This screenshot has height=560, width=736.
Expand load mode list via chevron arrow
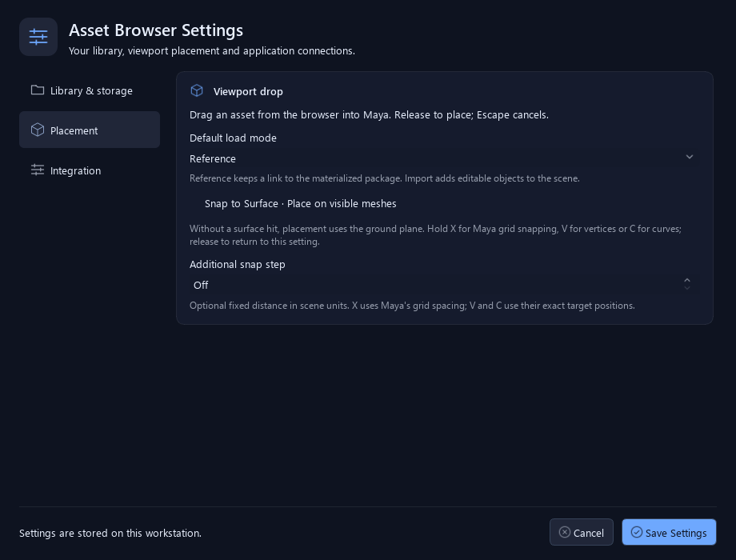tap(689, 158)
